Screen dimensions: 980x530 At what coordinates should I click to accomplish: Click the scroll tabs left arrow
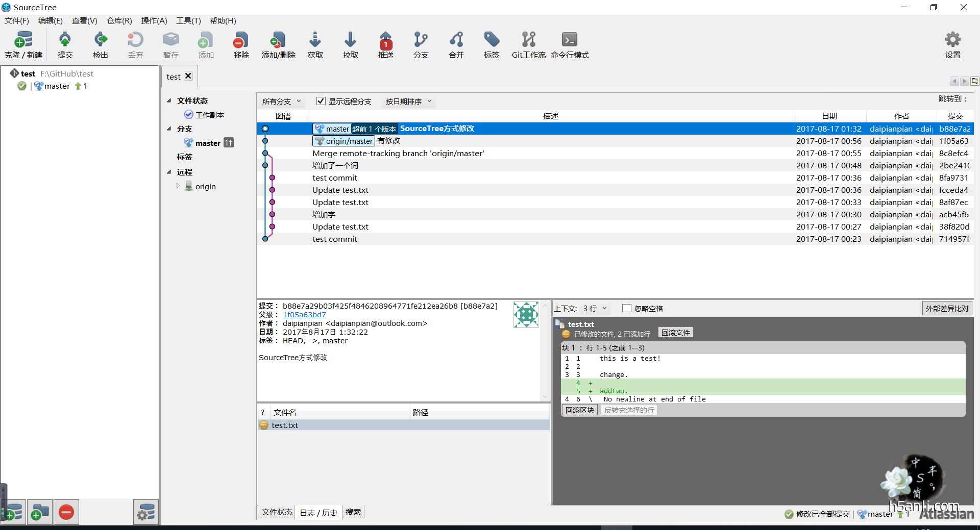click(954, 81)
